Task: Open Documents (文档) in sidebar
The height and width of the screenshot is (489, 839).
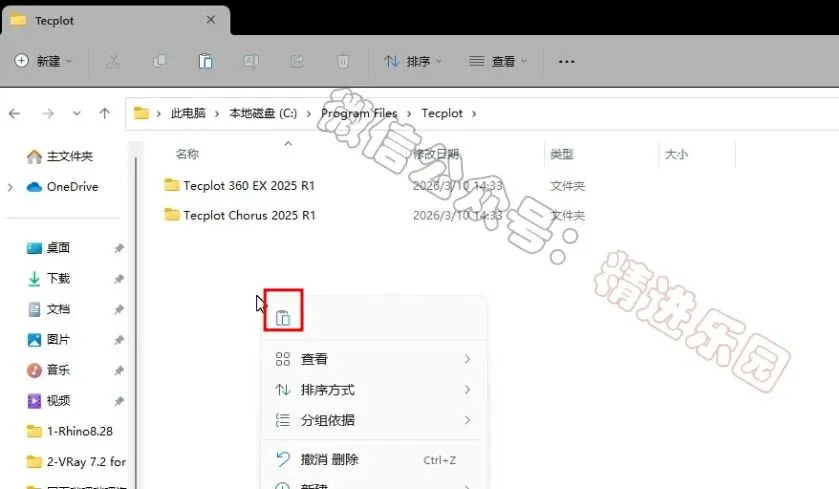Action: click(48, 309)
